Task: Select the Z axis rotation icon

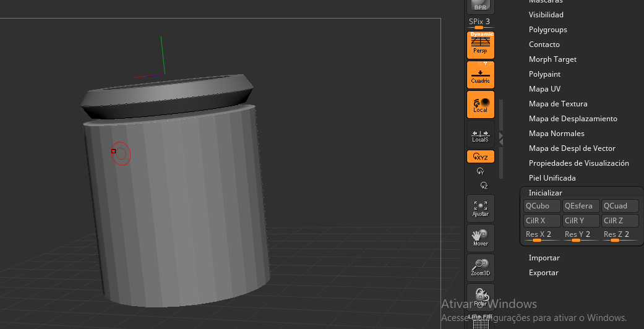Action: [x=484, y=186]
